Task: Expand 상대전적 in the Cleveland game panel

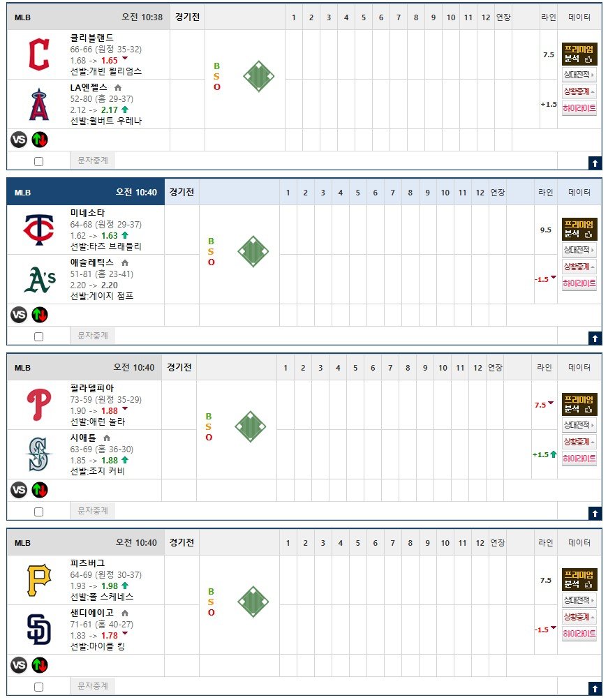Action: (x=579, y=75)
